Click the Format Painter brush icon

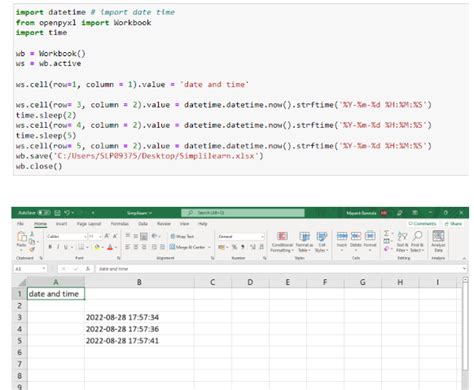coord(32,249)
